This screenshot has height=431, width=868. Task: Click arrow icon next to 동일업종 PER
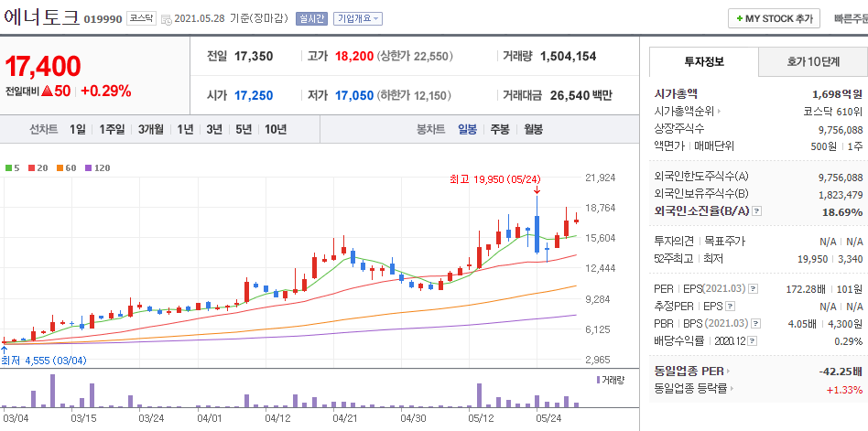(x=728, y=372)
